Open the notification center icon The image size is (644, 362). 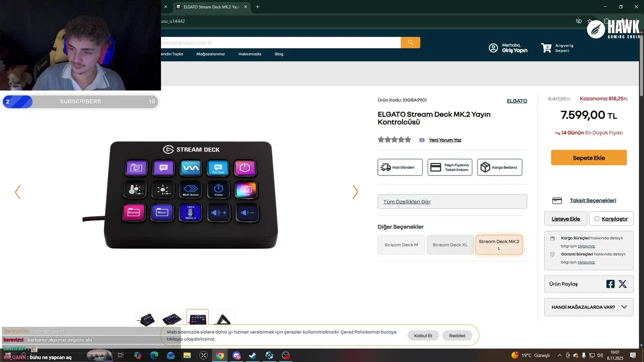(633, 355)
